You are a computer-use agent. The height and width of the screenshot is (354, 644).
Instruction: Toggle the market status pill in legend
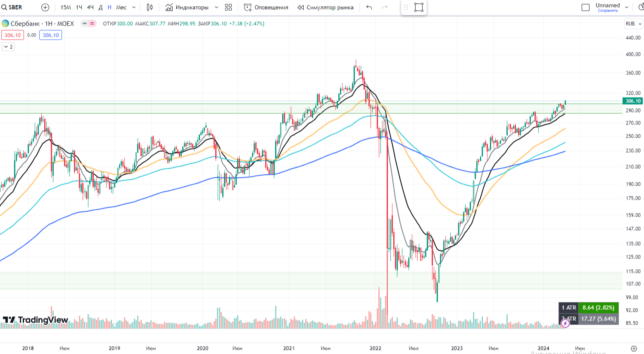[x=88, y=24]
